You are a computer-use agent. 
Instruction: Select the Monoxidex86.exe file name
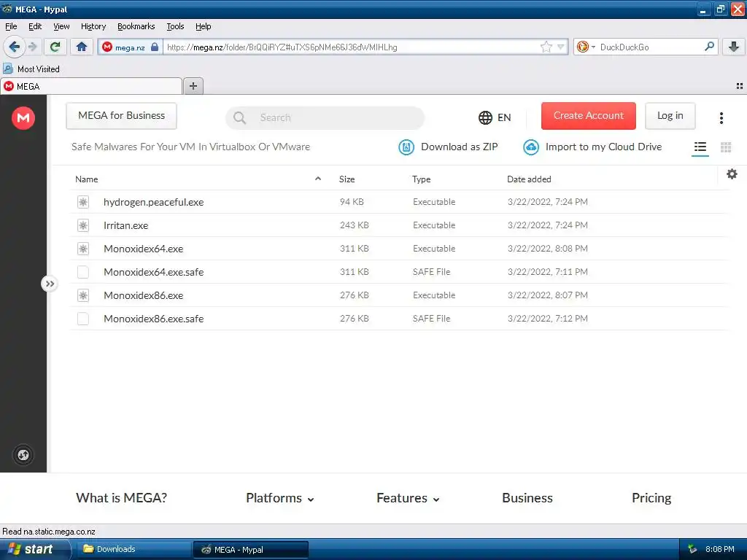[x=144, y=295]
